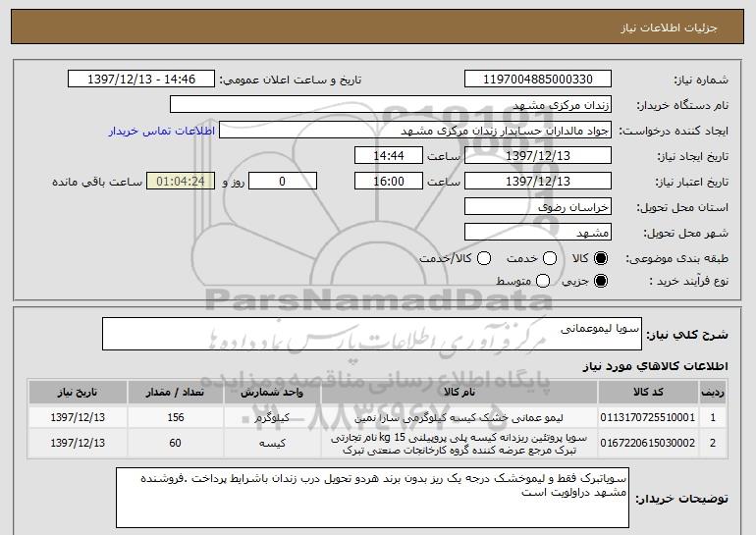
Task: Click the سویا پروتئین ریزدانه item name
Action: coord(459,444)
